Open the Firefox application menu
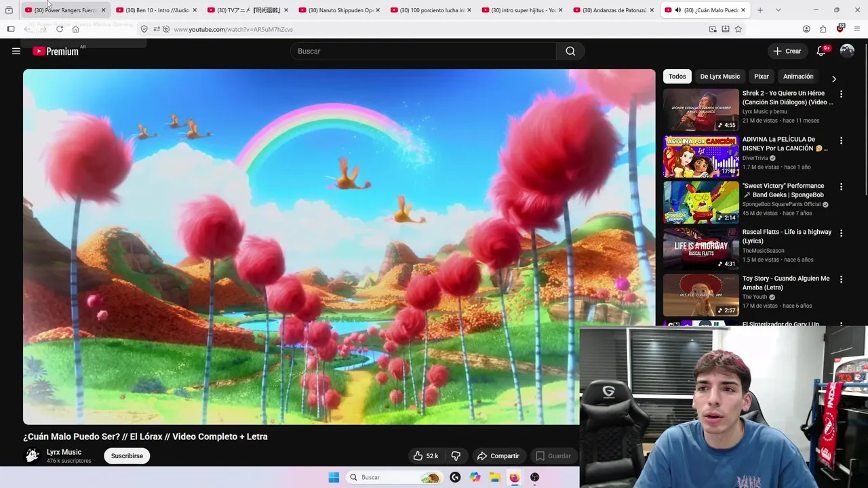This screenshot has height=488, width=868. click(858, 29)
